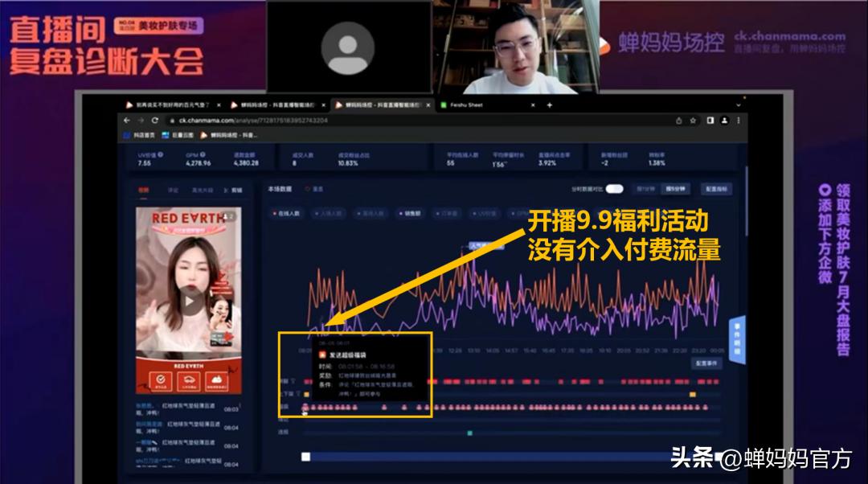Select the 本场数据 chart tab
Screen dimensions: 868x484
280,189
